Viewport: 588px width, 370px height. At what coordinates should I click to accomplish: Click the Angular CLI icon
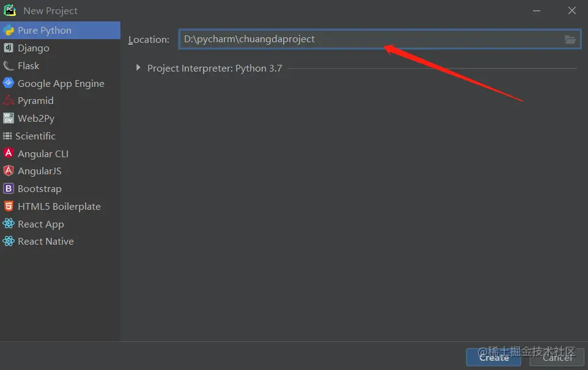(x=9, y=154)
